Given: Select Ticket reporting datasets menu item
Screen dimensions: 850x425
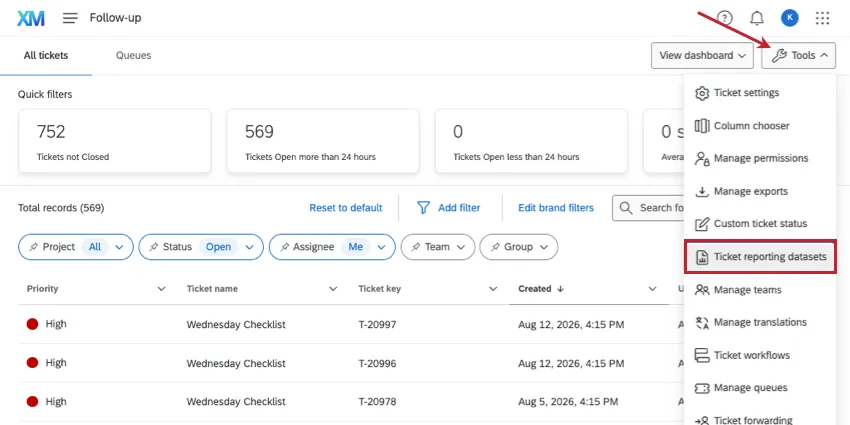Looking at the screenshot, I should (x=761, y=256).
